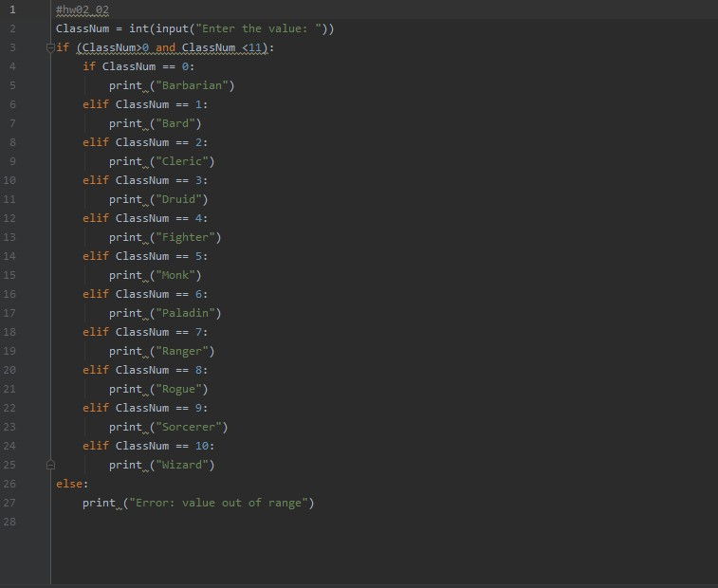
Task: Click the fold end marker beside line 25
Action: [50, 465]
